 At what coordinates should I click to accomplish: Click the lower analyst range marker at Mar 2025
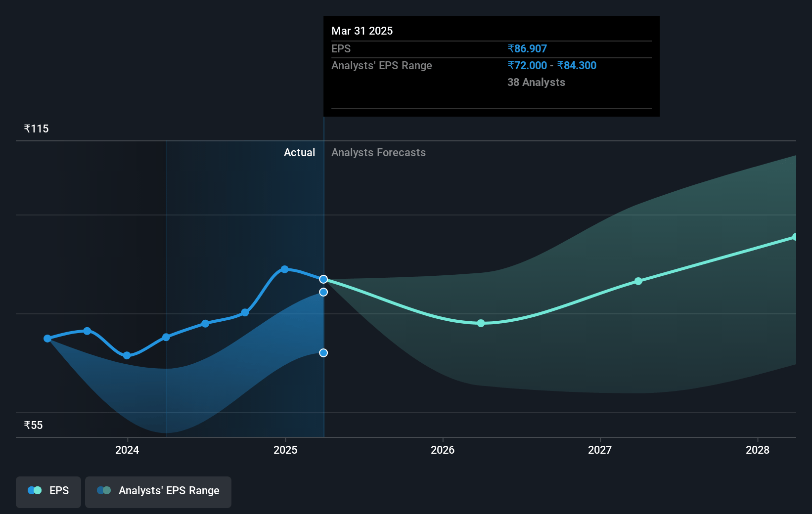tap(323, 353)
